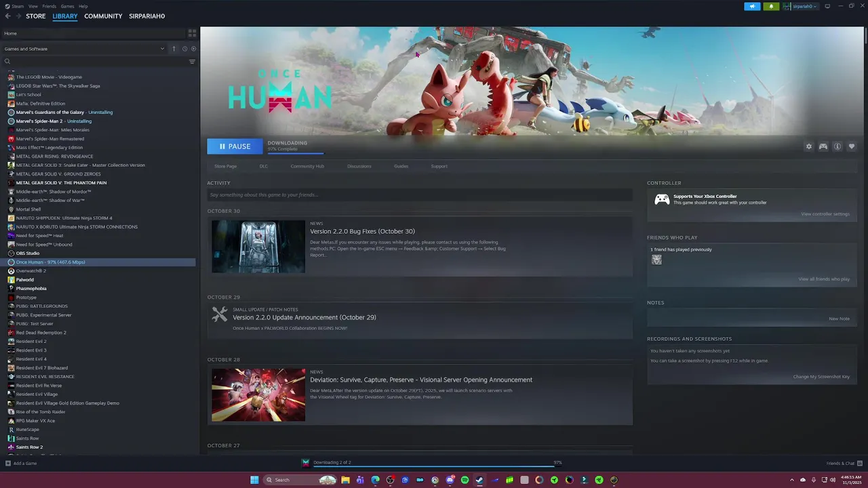Open the announcements megaphone button

tap(752, 6)
